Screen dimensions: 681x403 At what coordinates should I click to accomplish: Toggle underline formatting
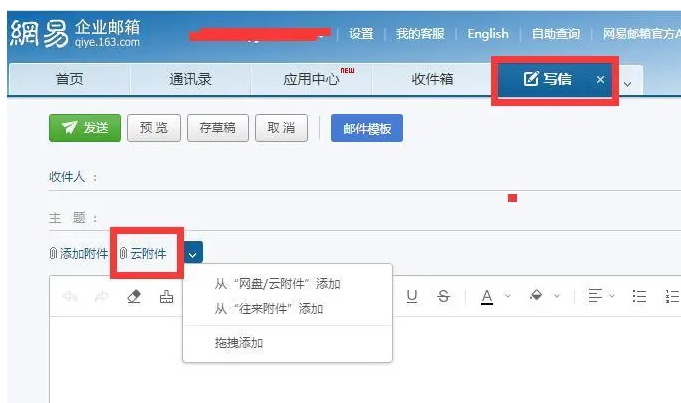tap(412, 297)
